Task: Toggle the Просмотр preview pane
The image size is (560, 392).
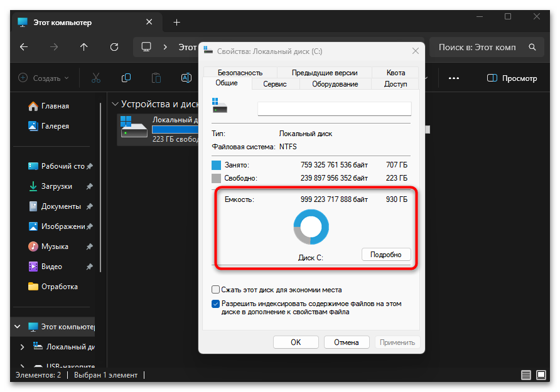Action: point(512,78)
